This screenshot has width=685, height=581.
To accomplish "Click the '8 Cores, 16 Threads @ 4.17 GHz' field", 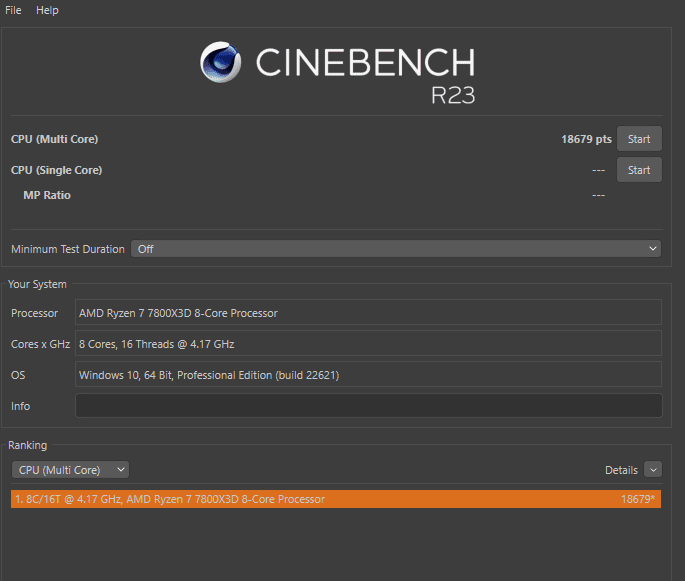I will pyautogui.click(x=368, y=344).
